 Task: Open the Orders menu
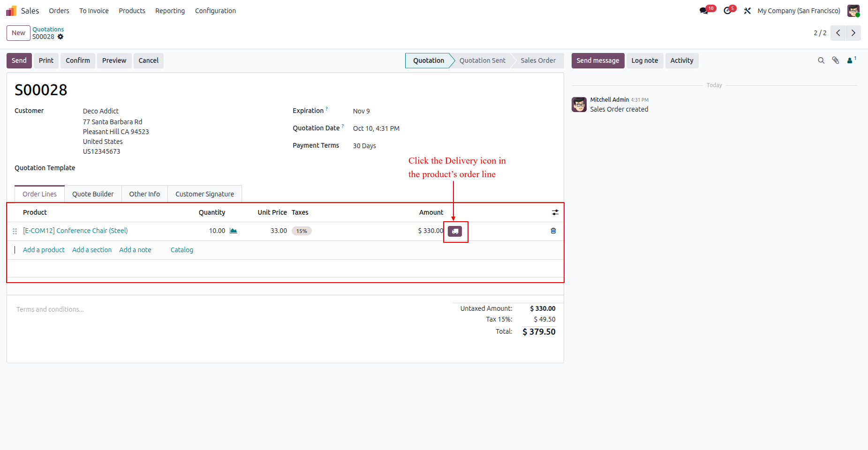pyautogui.click(x=59, y=10)
